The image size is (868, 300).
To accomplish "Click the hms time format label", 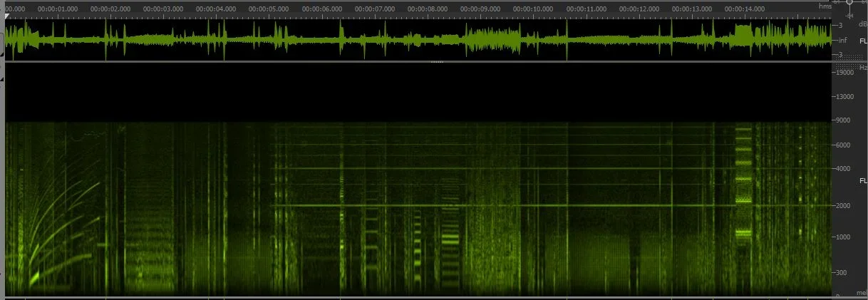I will 825,6.
